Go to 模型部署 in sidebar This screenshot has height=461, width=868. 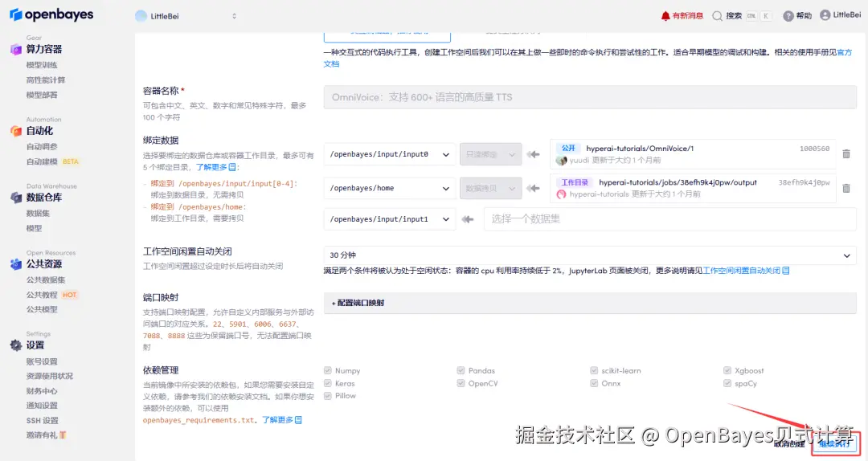point(42,95)
